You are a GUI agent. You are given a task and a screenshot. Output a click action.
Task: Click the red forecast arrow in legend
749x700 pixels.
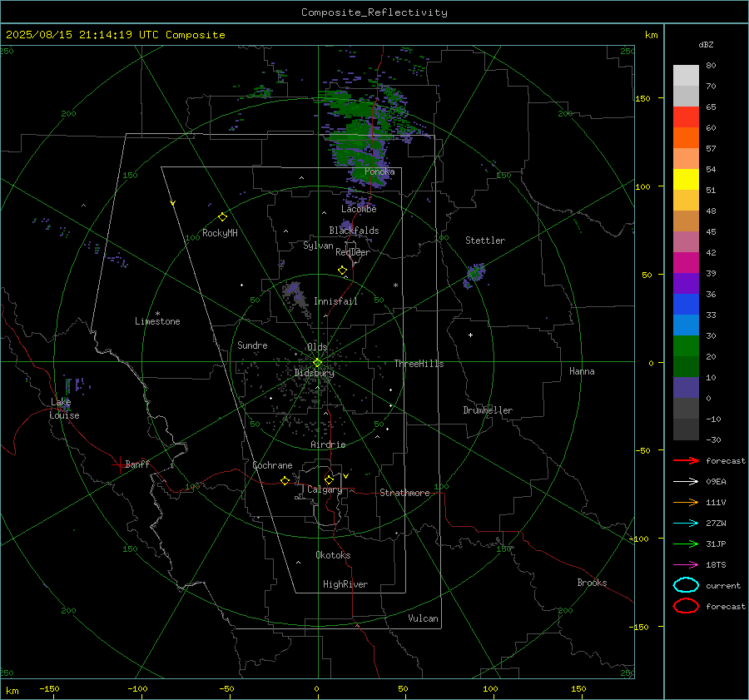(686, 460)
